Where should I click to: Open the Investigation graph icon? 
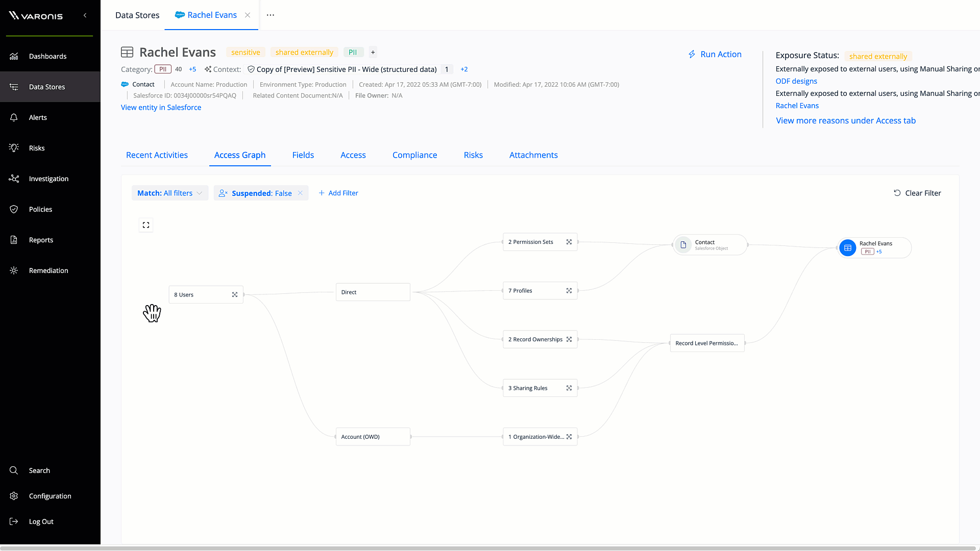[x=14, y=179]
